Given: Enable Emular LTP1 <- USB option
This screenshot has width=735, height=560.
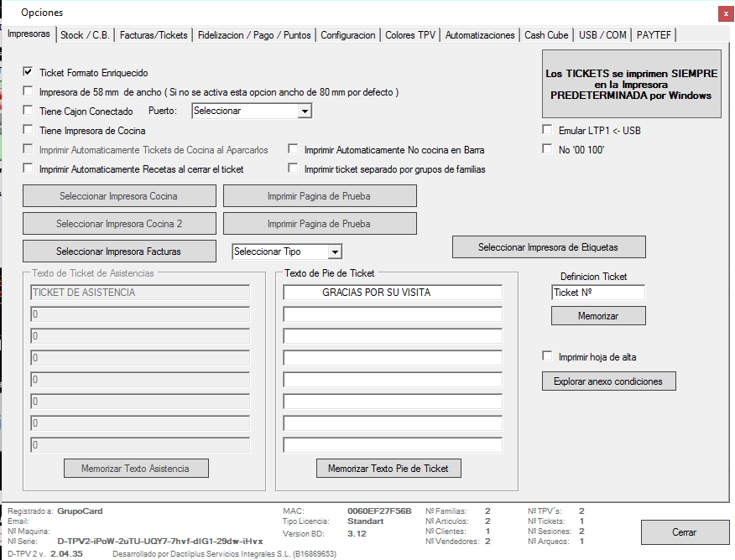Looking at the screenshot, I should [547, 129].
